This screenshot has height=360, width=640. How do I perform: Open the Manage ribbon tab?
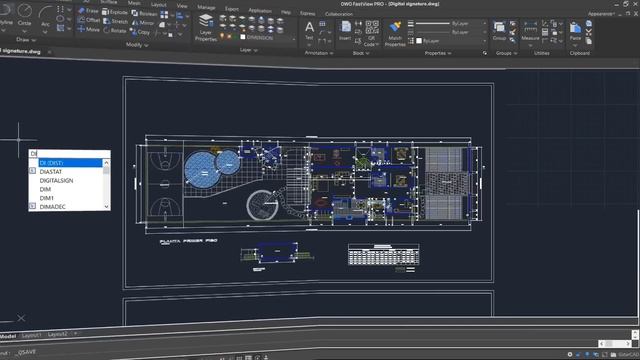coord(206,7)
